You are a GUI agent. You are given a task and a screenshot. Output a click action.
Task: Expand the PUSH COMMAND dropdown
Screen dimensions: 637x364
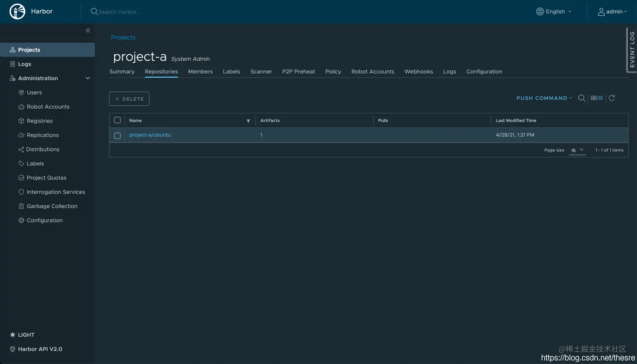[544, 98]
